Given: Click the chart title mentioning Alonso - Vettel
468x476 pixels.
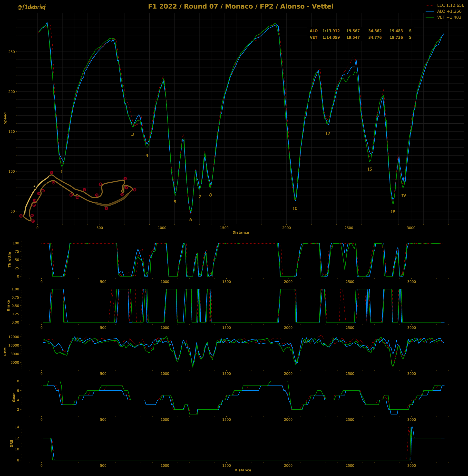Looking at the screenshot, I should click(x=241, y=6).
